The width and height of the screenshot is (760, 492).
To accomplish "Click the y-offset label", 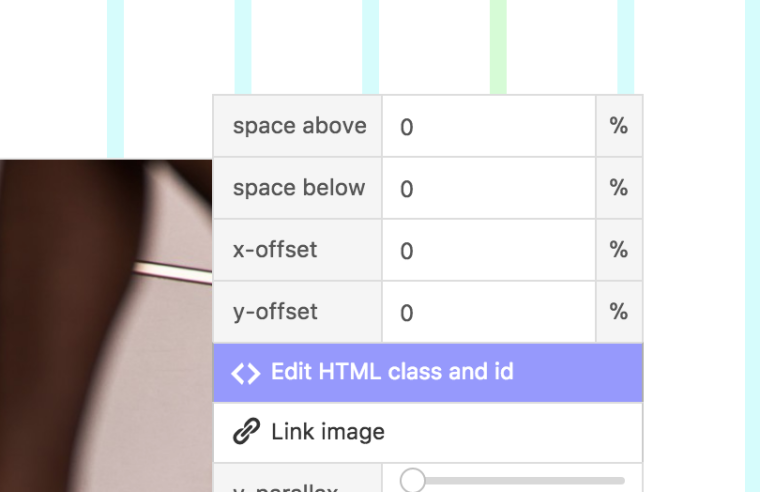I will [275, 313].
